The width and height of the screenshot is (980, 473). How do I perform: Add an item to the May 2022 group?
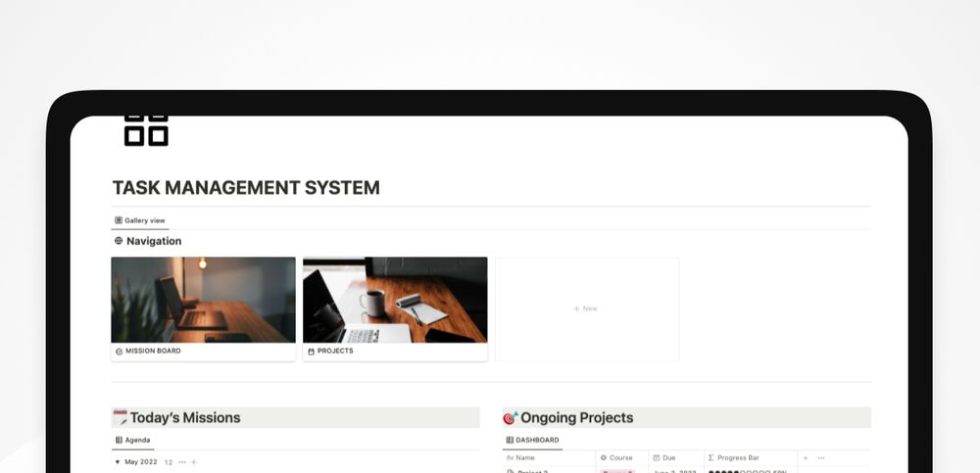(194, 462)
